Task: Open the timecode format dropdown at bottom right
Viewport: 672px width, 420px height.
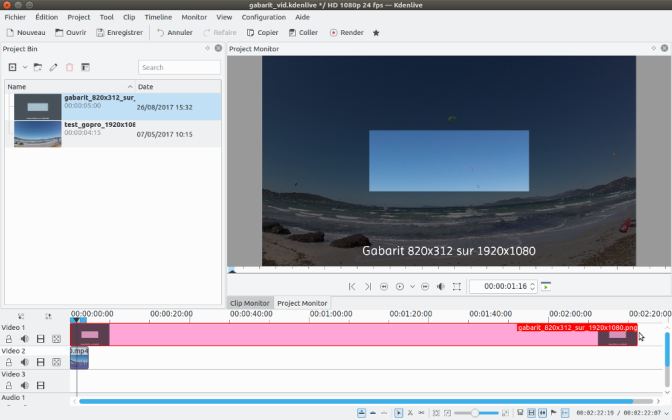Action: click(666, 413)
